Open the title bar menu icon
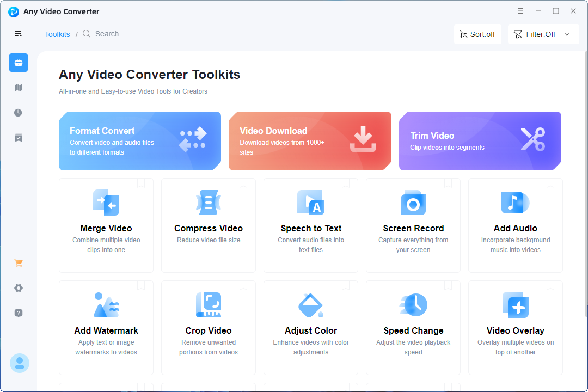 pos(520,11)
